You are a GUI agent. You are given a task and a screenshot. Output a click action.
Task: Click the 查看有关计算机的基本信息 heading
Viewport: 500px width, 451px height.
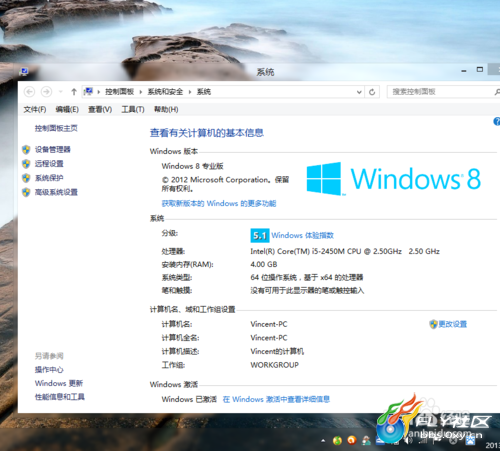pos(207,133)
